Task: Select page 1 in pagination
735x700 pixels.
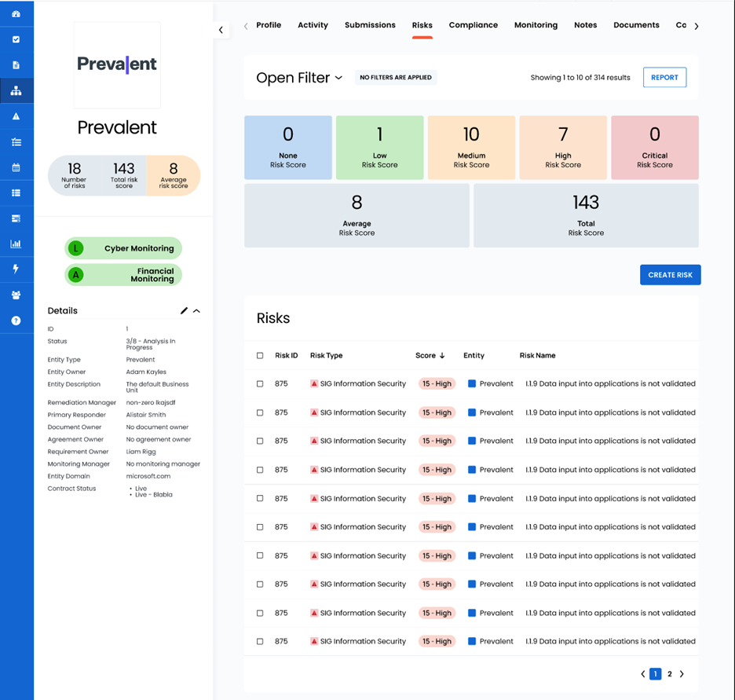Action: [x=656, y=674]
